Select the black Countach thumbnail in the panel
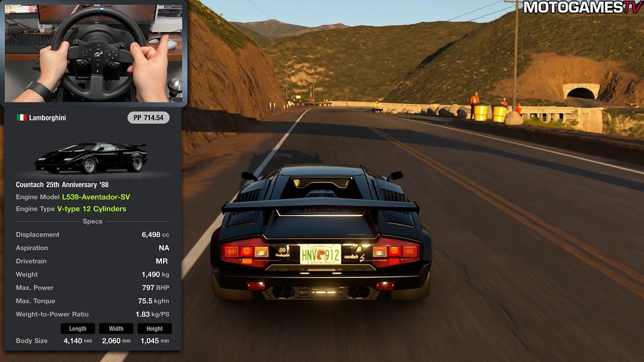The image size is (644, 362). tap(91, 157)
